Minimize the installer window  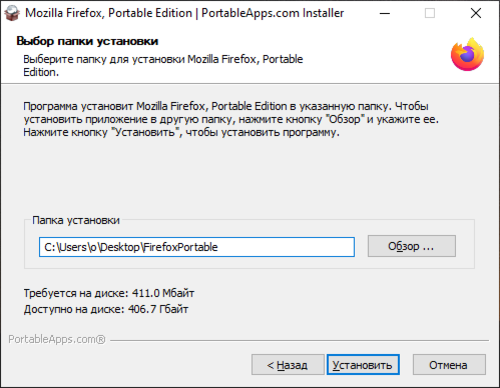(385, 13)
